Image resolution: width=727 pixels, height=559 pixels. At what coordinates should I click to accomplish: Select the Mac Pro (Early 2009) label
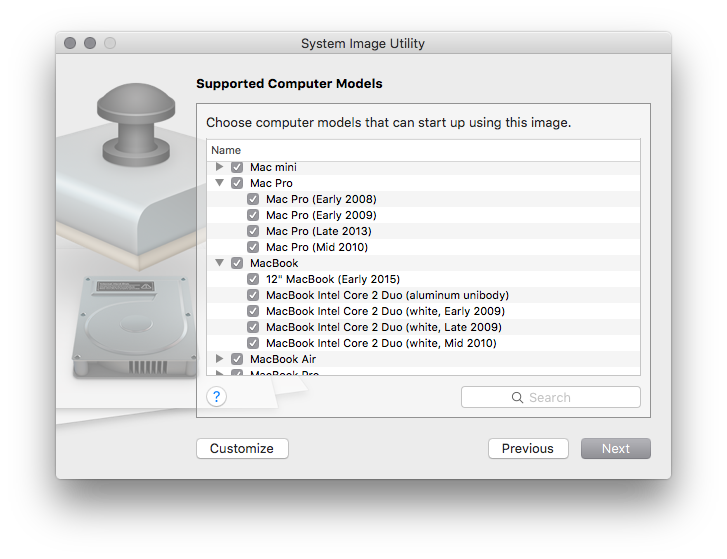pyautogui.click(x=321, y=215)
